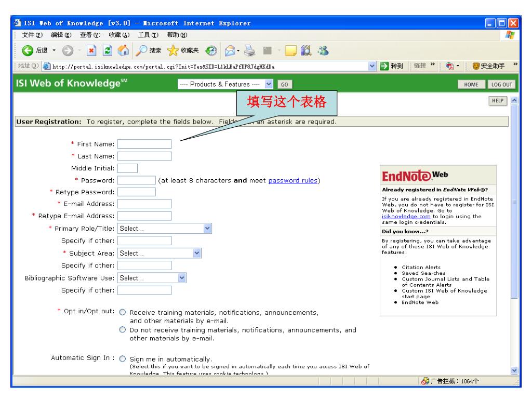
Task: Open the 查看(V) menu
Action: click(x=90, y=35)
